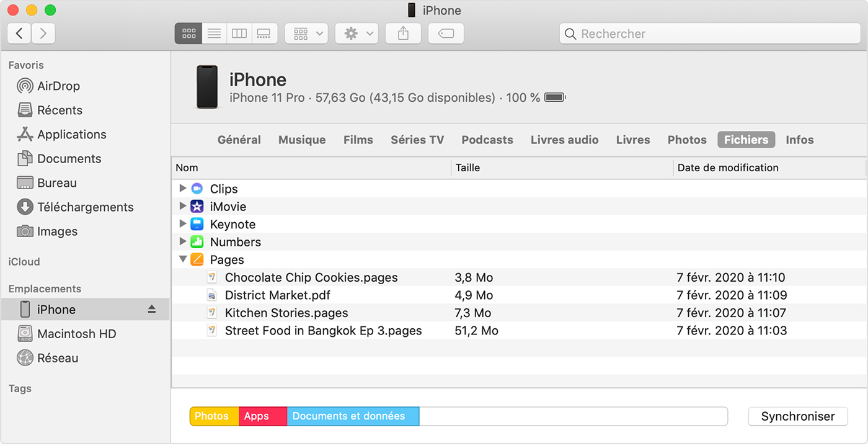Click the 7 févr. 2020 à 11:09 date
The width and height of the screenshot is (868, 448).
click(732, 295)
